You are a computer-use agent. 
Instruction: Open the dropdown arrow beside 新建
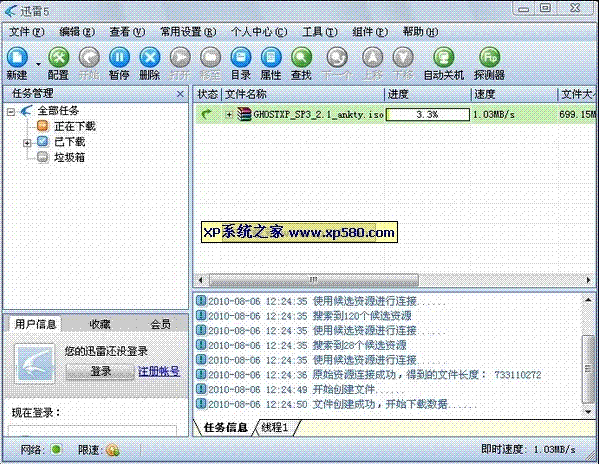click(x=38, y=64)
